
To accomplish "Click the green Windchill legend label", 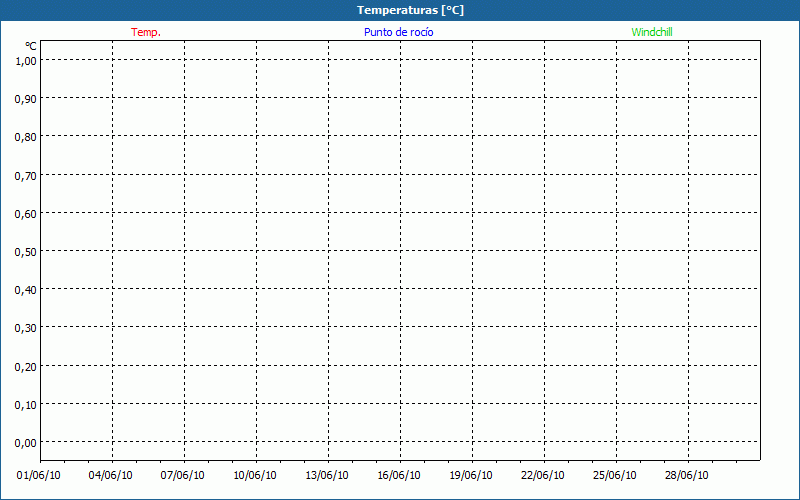I will 652,32.
